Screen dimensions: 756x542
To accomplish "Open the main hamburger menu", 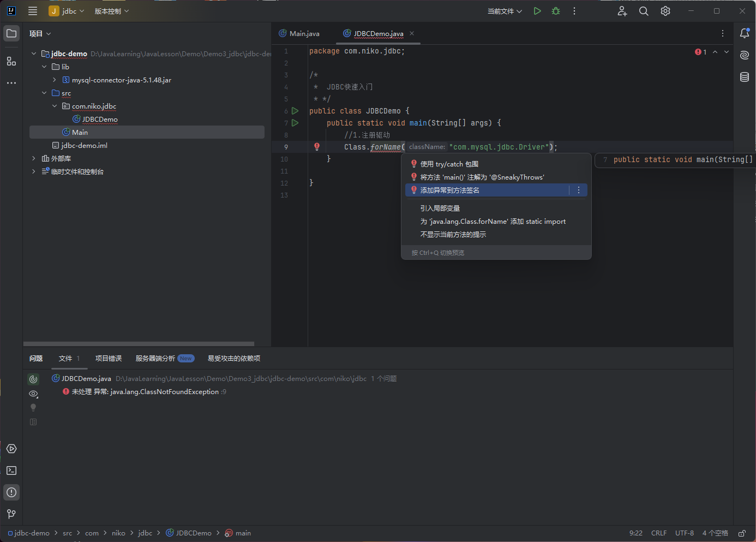I will 33,11.
